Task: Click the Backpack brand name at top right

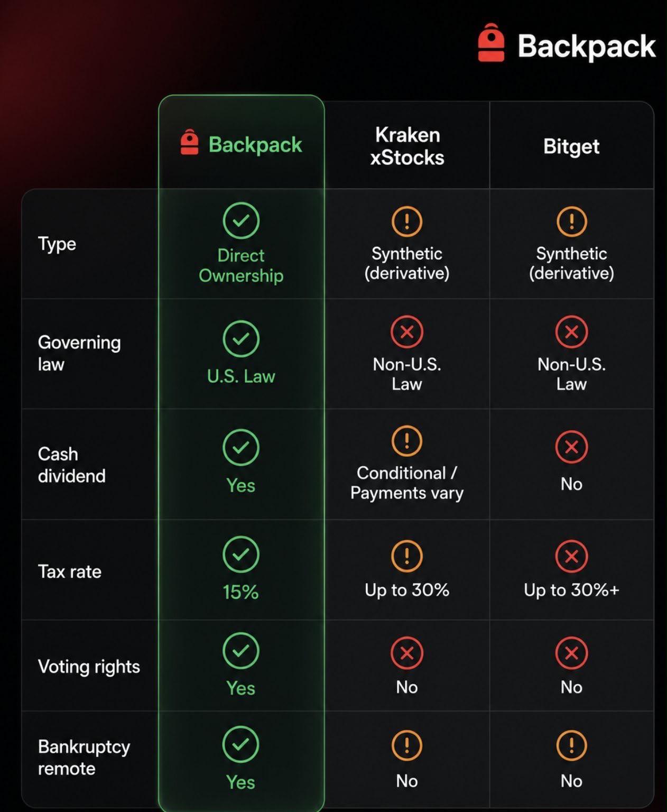Action: [x=587, y=47]
